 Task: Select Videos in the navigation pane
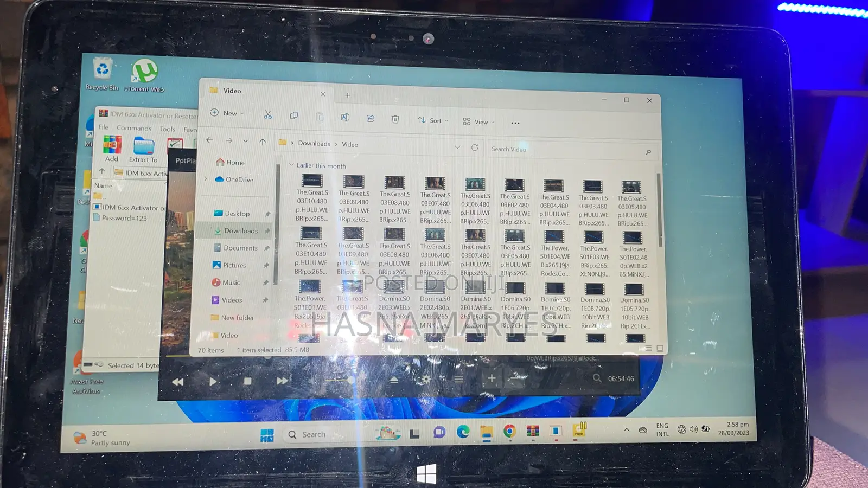tap(227, 300)
